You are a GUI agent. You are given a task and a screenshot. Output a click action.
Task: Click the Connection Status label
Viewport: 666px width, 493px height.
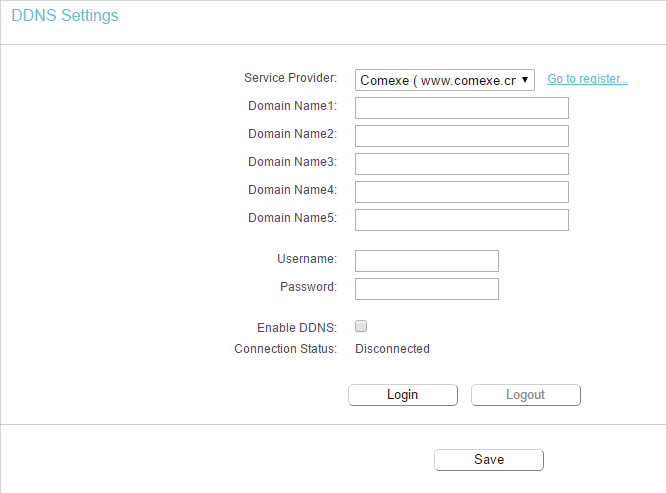pos(285,349)
